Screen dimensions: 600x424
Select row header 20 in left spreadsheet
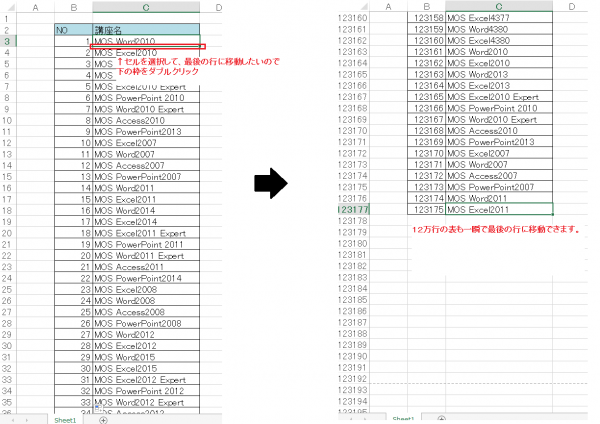[7, 233]
